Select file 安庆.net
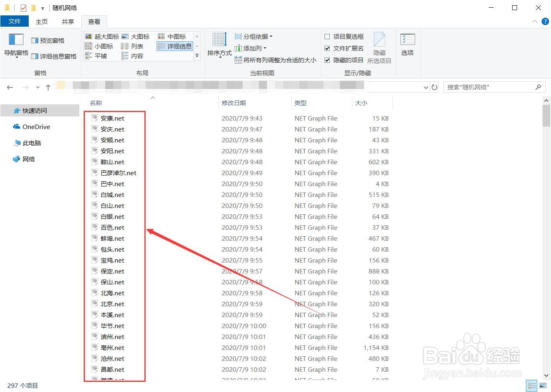551x392 pixels. coord(112,129)
